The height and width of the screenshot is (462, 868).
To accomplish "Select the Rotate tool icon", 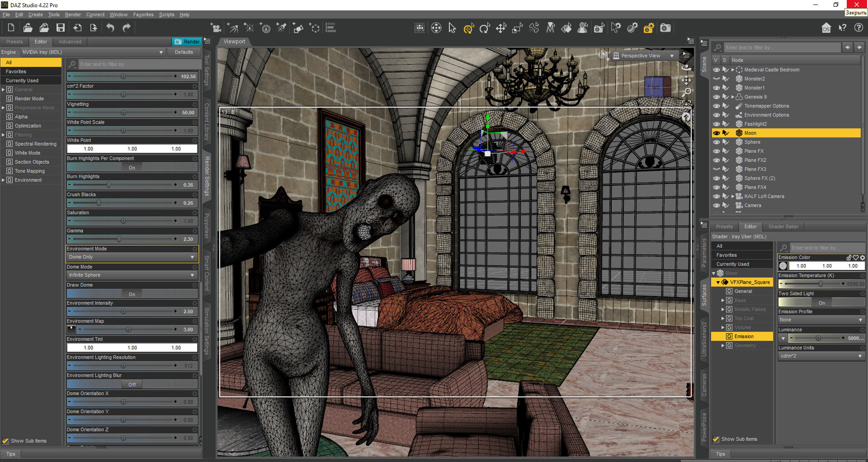I will (485, 28).
